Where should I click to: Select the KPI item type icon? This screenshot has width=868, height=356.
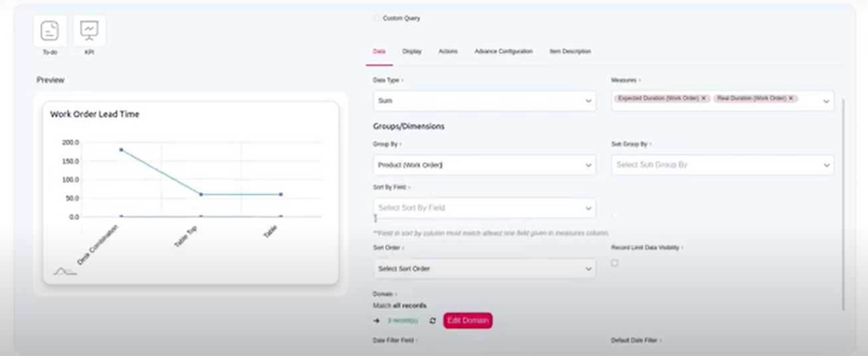click(89, 31)
